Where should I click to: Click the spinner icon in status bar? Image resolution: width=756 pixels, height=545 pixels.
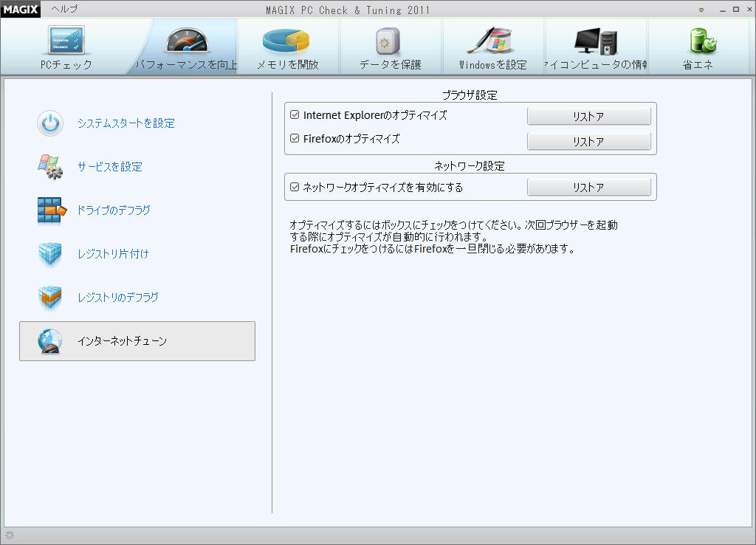(10, 535)
